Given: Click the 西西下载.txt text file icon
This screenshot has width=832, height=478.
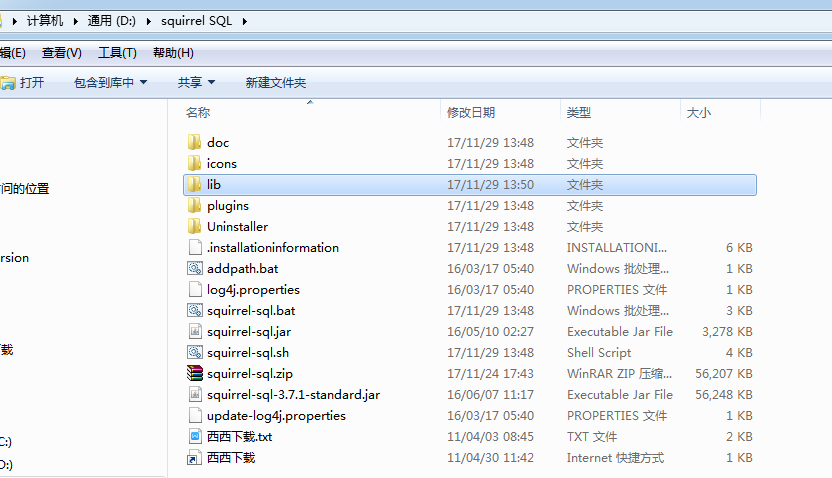Looking at the screenshot, I should pyautogui.click(x=195, y=437).
